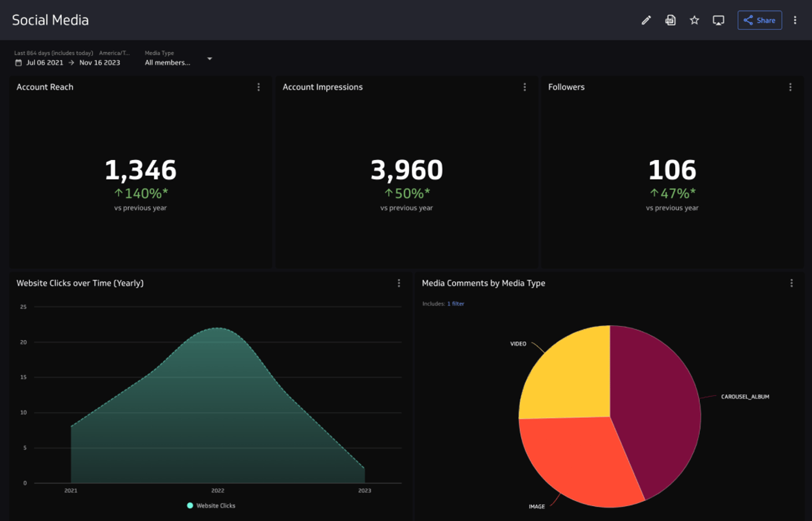Open the PDF export icon
This screenshot has width=812, height=521.
click(x=670, y=20)
